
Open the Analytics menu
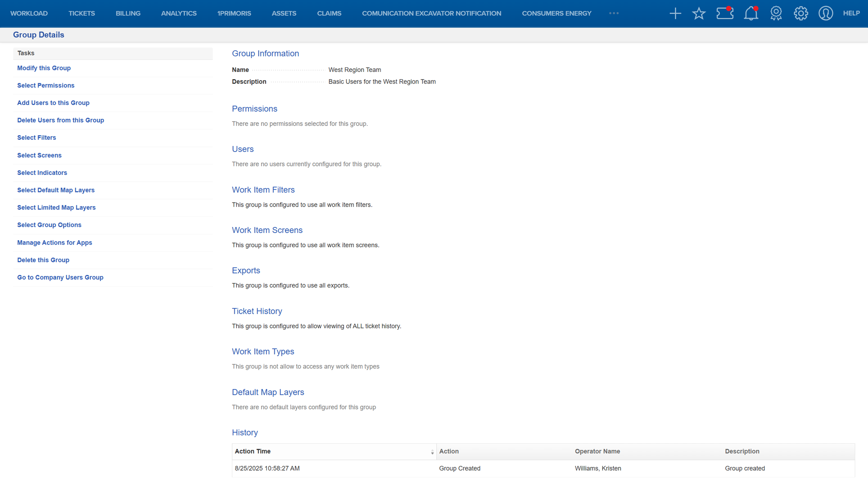(x=179, y=14)
